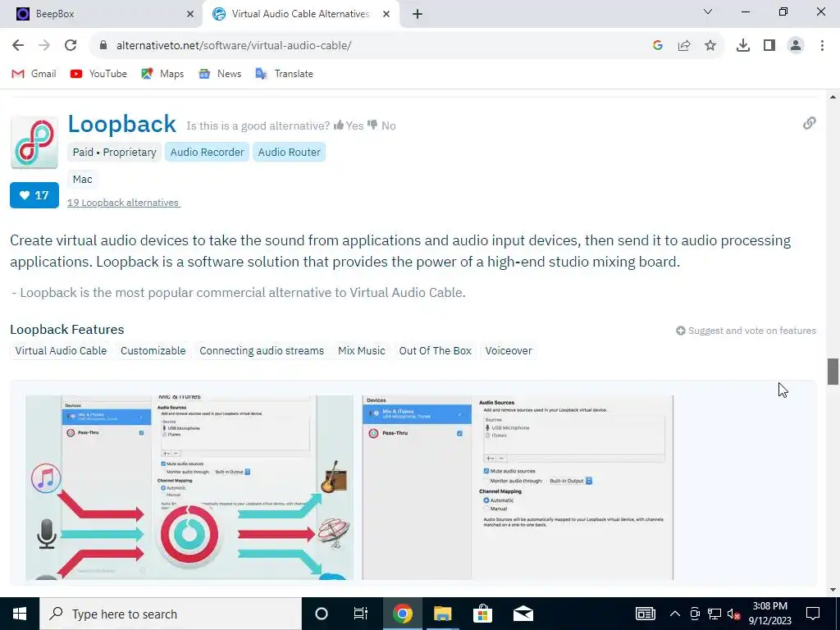The height and width of the screenshot is (630, 840).
Task: Click scrollbar up arrow
Action: (x=833, y=97)
